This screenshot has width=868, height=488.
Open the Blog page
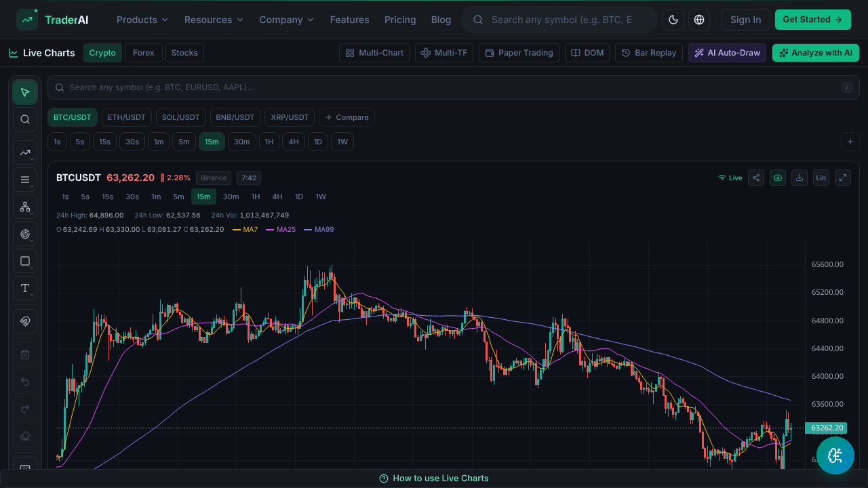[x=441, y=20]
